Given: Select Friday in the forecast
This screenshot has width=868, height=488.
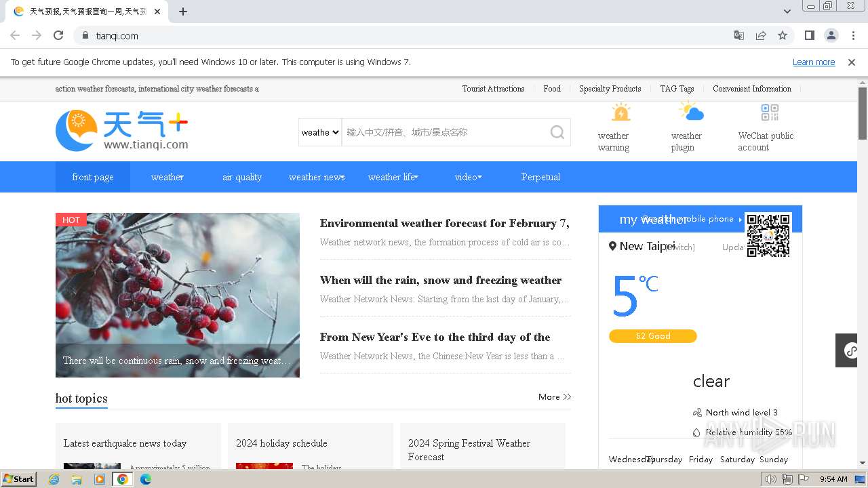Looking at the screenshot, I should pos(701,460).
